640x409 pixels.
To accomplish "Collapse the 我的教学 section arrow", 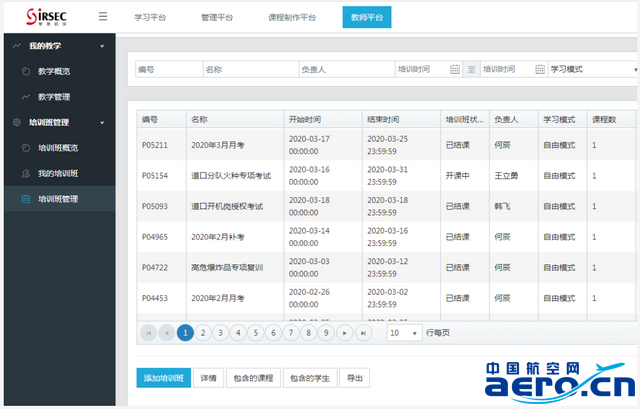I will click(x=102, y=46).
